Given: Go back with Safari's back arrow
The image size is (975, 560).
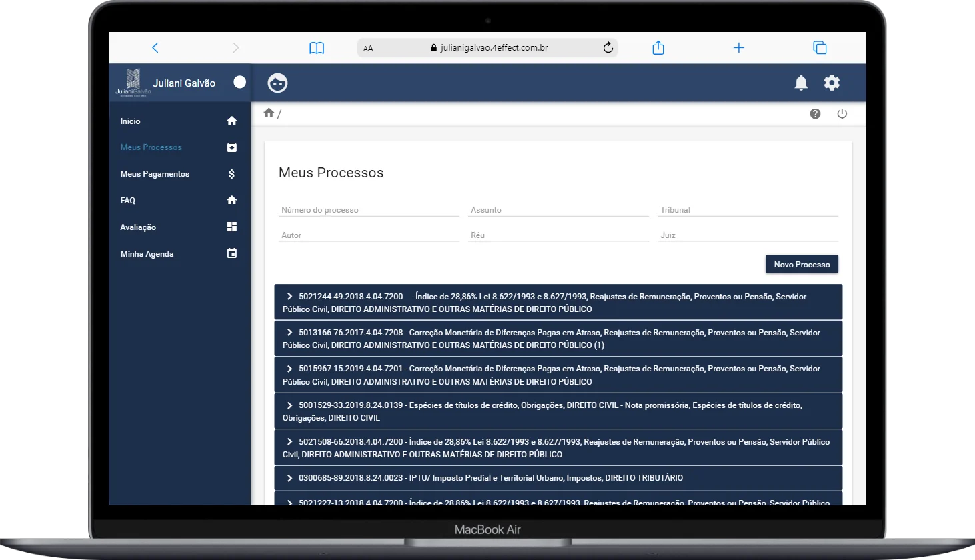Looking at the screenshot, I should click(x=155, y=47).
